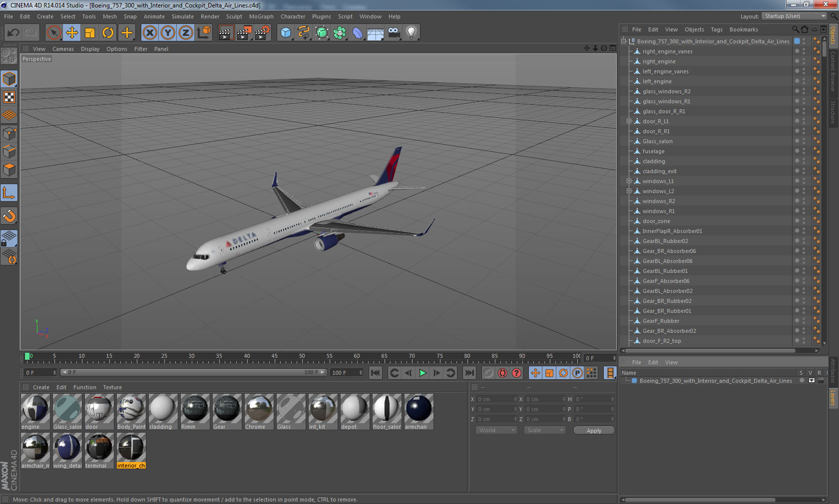The height and width of the screenshot is (504, 839).
Task: Open the deformer objects icon
Action: tap(358, 33)
